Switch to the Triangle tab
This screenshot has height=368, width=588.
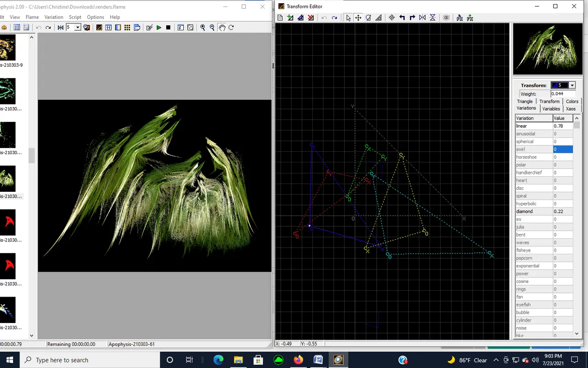pos(525,101)
